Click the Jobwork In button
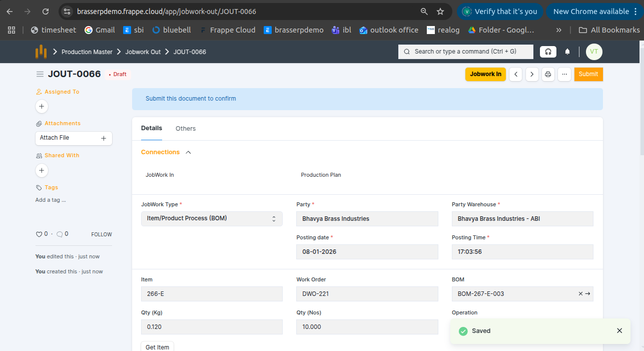Viewport: 644px width, 351px height. click(485, 74)
